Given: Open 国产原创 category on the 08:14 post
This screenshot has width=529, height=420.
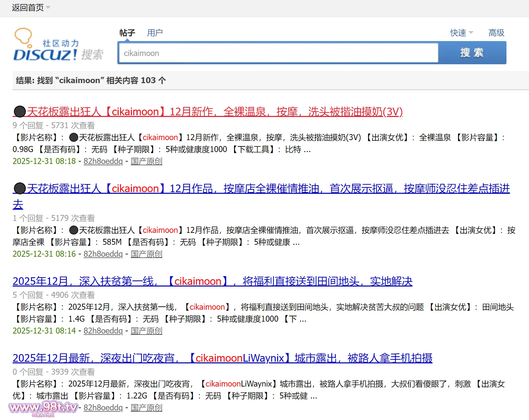Looking at the screenshot, I should (146, 331).
